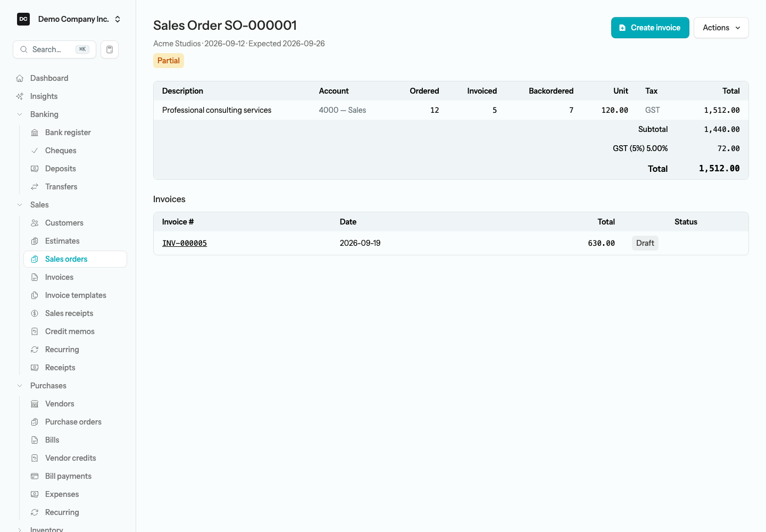766x532 pixels.
Task: Click the Search input field
Action: point(54,49)
